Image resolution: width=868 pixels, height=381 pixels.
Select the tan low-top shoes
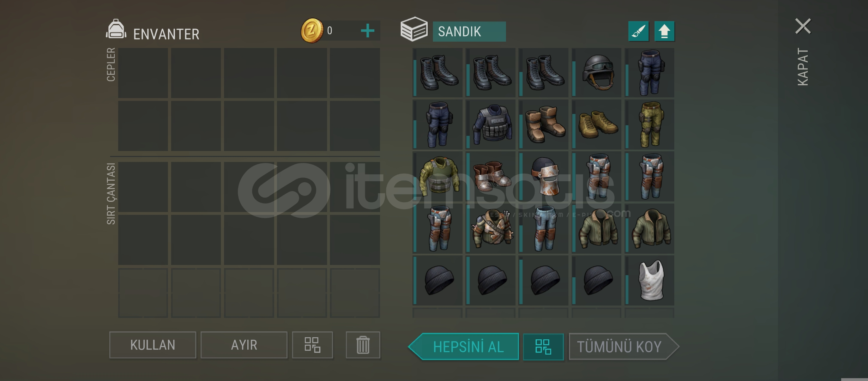pos(596,124)
